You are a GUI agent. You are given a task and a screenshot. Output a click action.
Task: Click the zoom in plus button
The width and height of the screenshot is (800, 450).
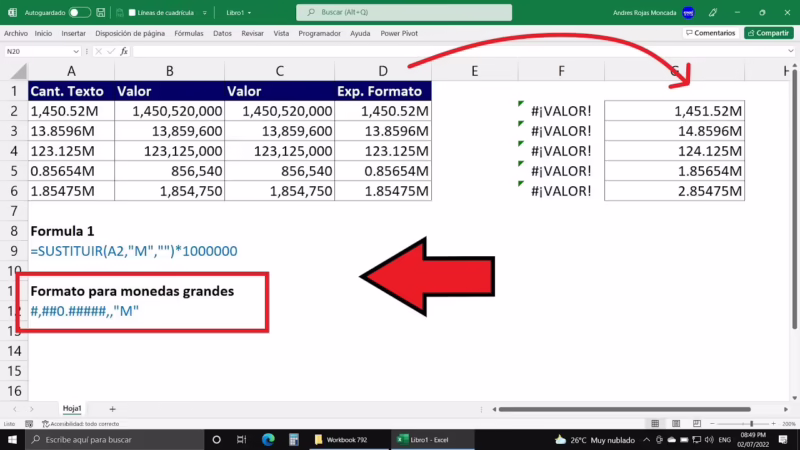(x=773, y=424)
